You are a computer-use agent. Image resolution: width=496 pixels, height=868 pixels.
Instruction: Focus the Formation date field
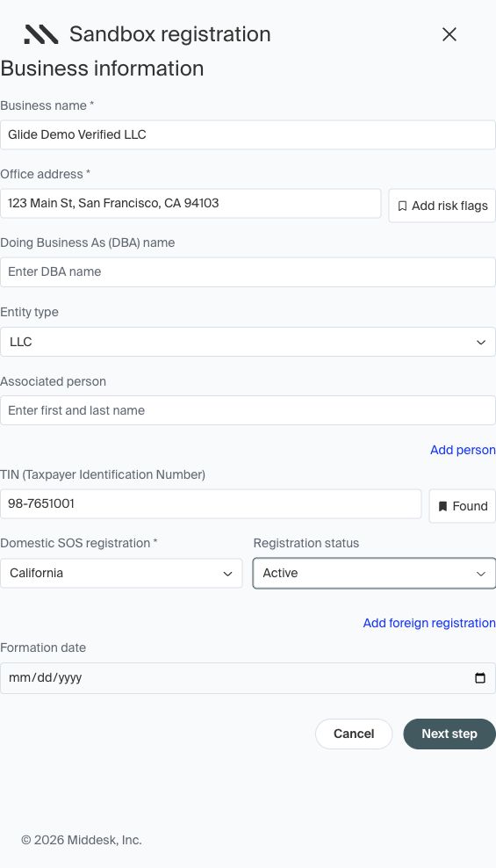pos(248,678)
